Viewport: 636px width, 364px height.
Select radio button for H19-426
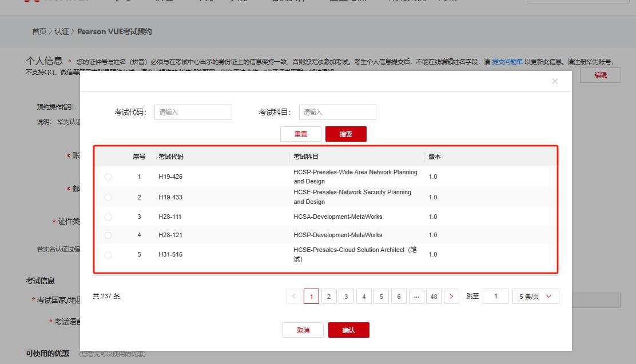pyautogui.click(x=108, y=177)
